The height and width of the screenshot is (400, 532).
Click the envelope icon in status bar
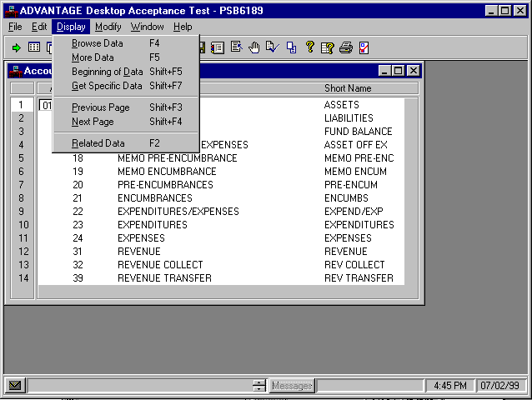click(15, 386)
